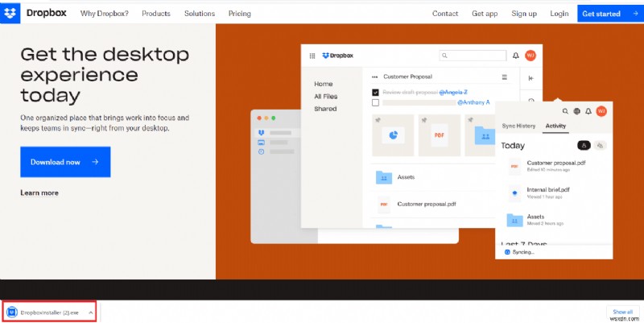Open the Solutions menu
Image resolution: width=644 pixels, height=323 pixels.
[x=200, y=14]
